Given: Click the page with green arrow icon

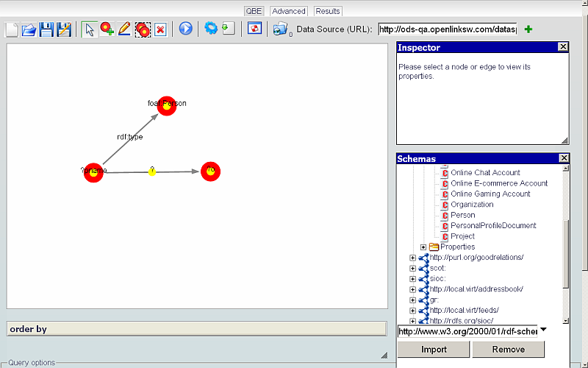Looking at the screenshot, I should [x=229, y=29].
